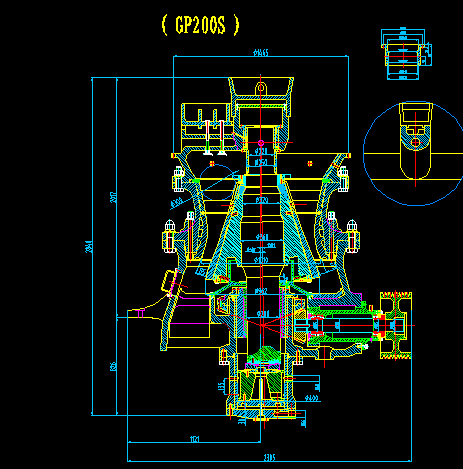This screenshot has width=463, height=469.
Task: Select the V-belt pulley at the far right of the countershaft
Action: pyautogui.click(x=396, y=325)
